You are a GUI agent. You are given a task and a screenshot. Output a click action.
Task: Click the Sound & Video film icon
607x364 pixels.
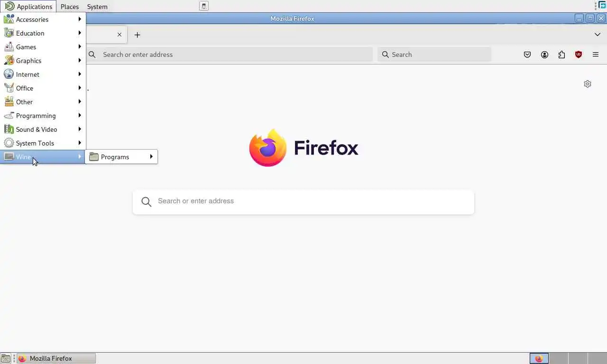(x=9, y=129)
